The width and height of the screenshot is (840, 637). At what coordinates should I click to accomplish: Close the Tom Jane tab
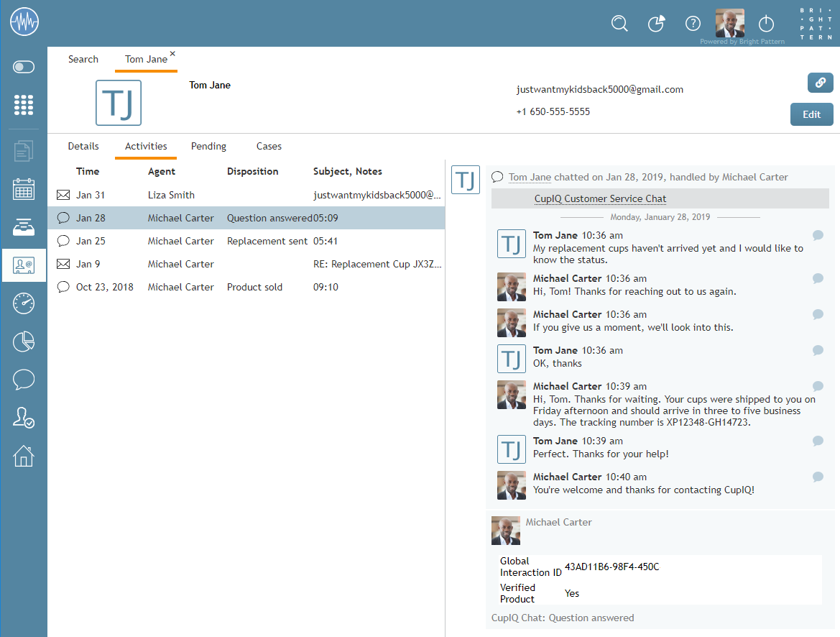[172, 54]
